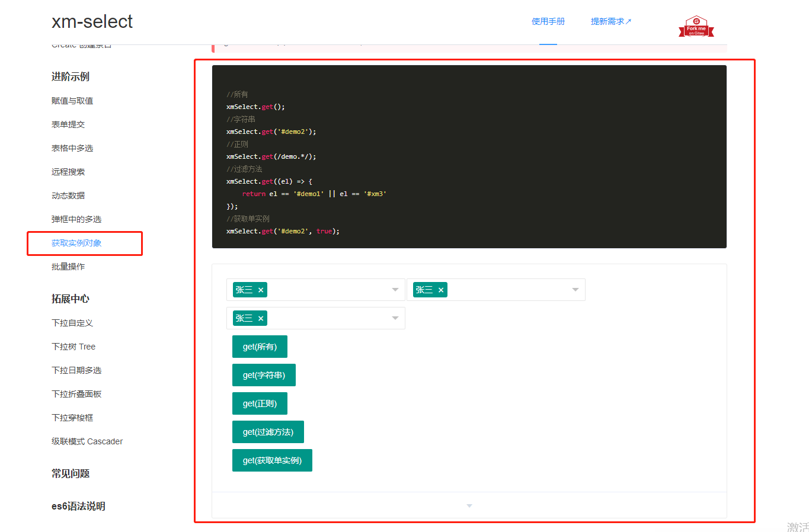Image resolution: width=809 pixels, height=532 pixels.
Task: Open 表单提交 in sidebar
Action: click(x=68, y=124)
